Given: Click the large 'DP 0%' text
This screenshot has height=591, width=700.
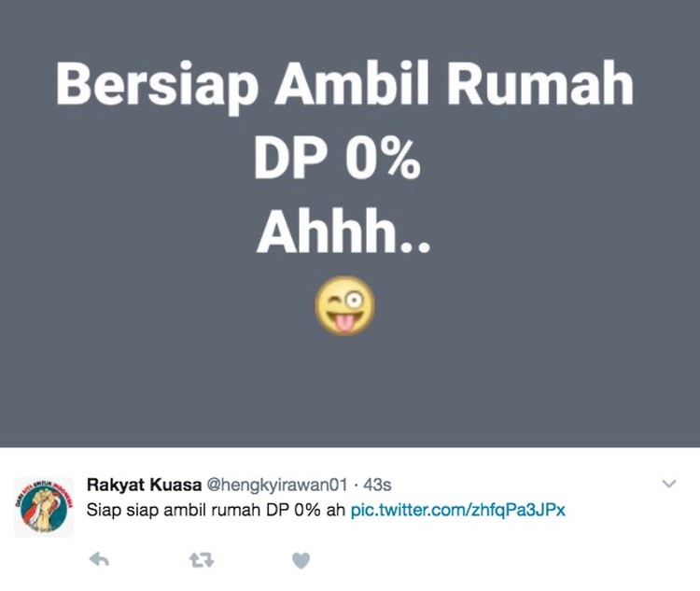Looking at the screenshot, I should coord(337,159).
